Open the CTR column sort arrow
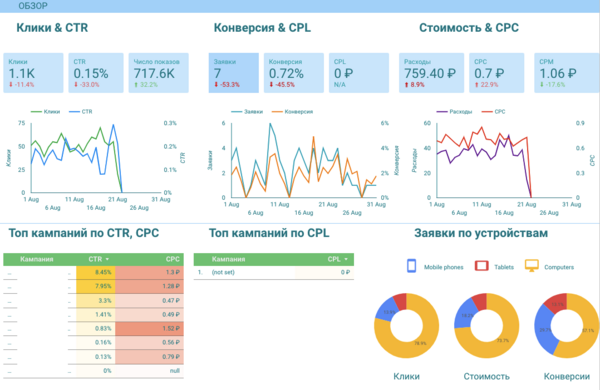The width and height of the screenshot is (600, 390). click(108, 259)
